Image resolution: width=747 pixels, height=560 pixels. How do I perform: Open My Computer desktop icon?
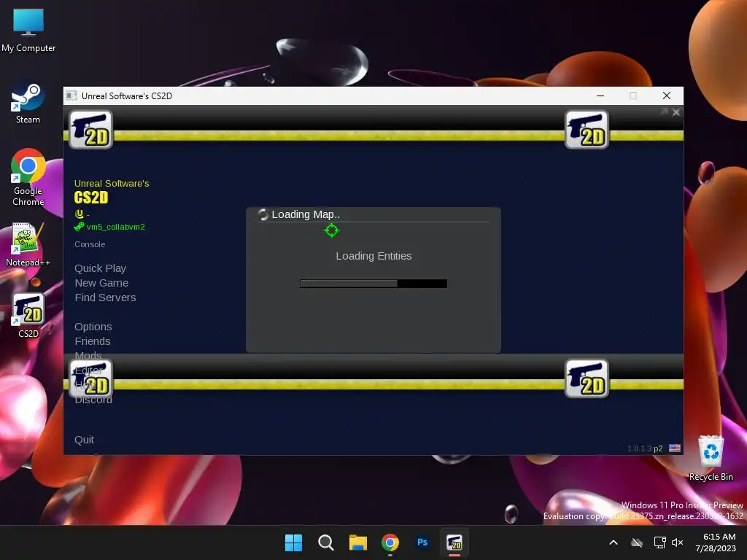pyautogui.click(x=28, y=31)
